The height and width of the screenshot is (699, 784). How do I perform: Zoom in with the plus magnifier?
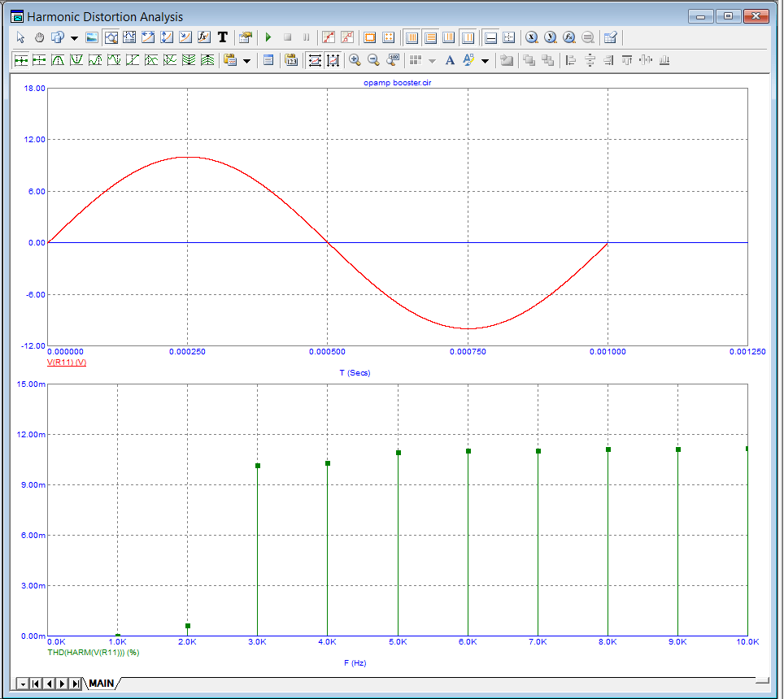[x=355, y=60]
